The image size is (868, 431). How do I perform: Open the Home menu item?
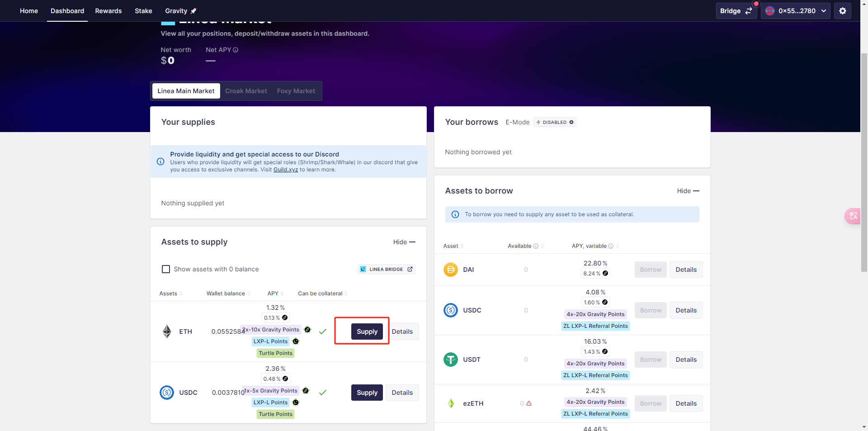click(x=29, y=11)
